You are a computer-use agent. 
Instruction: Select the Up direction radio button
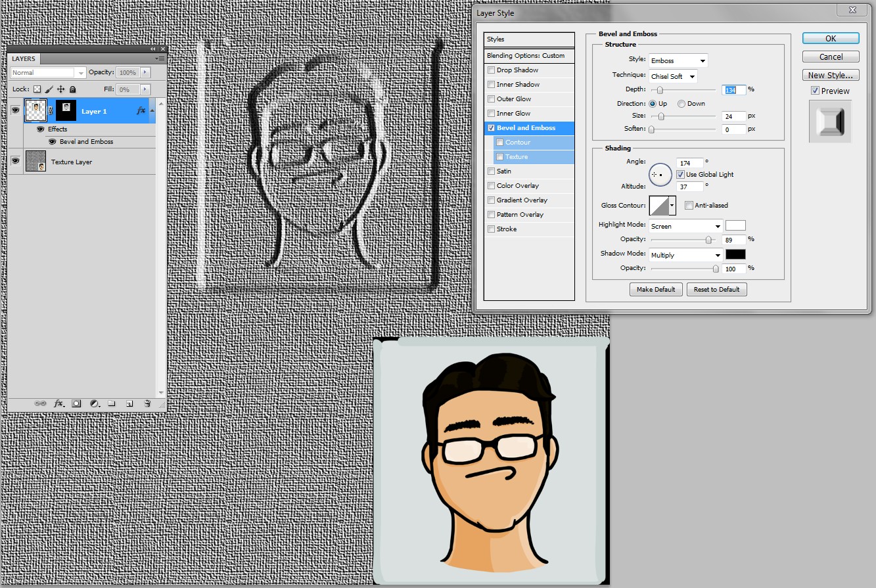point(653,104)
